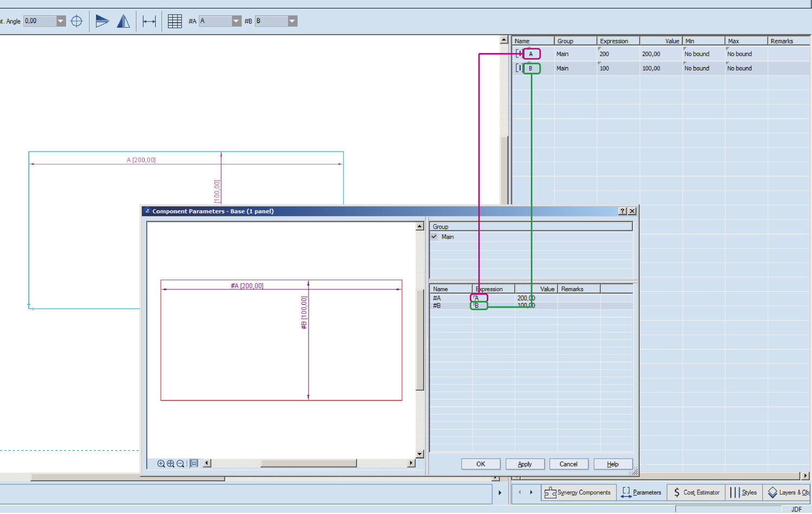Toggle the fit-to-window preview icon
Screen dimensions: 812x514
click(194, 464)
